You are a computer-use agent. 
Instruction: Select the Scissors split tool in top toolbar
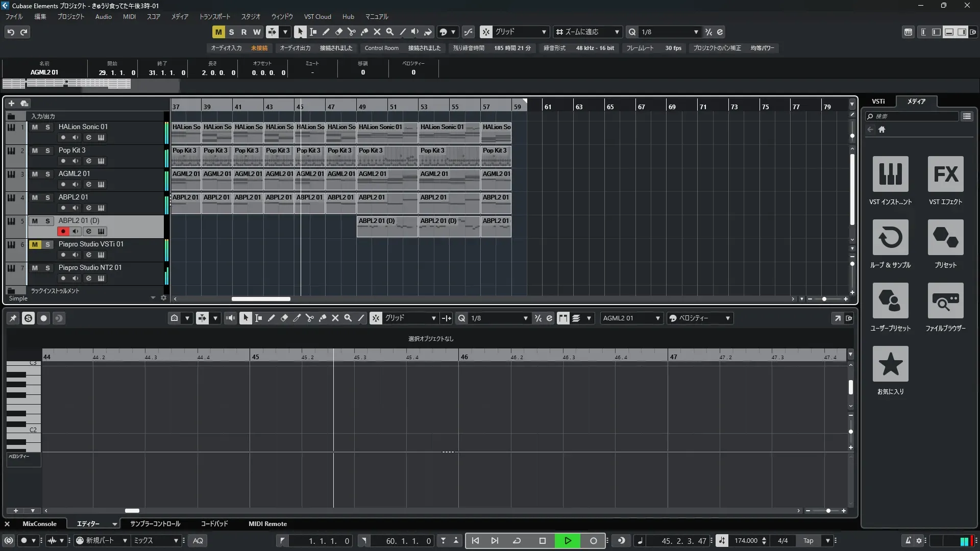(351, 32)
